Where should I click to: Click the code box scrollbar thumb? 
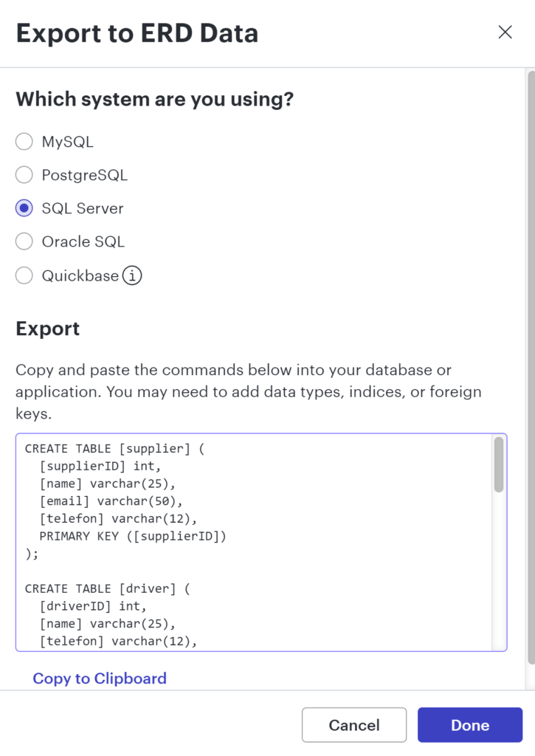pos(499,464)
